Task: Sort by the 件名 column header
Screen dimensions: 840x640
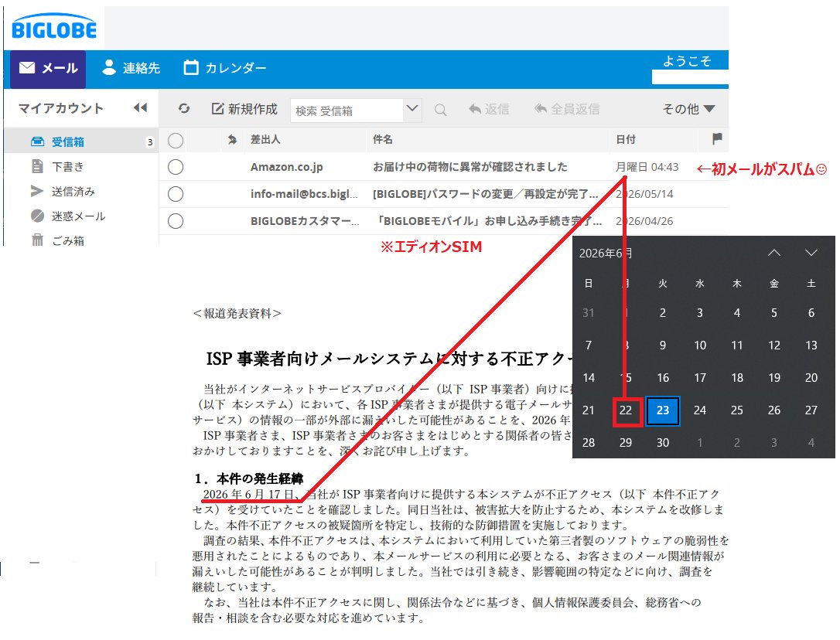Action: pyautogui.click(x=383, y=140)
